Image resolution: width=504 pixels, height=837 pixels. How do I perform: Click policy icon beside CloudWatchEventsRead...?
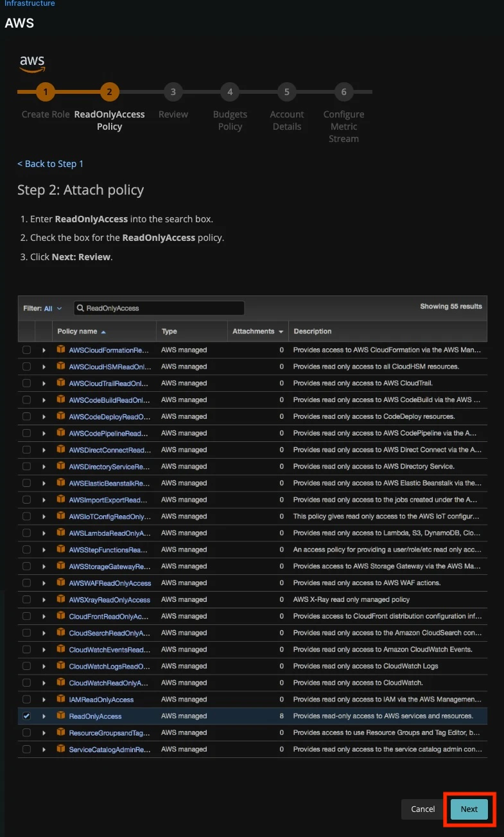click(61, 649)
